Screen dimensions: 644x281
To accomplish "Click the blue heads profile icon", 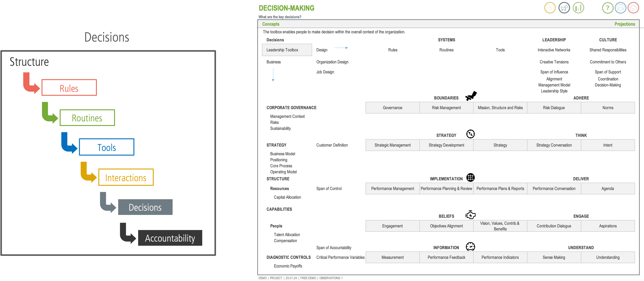I will click(620, 8).
